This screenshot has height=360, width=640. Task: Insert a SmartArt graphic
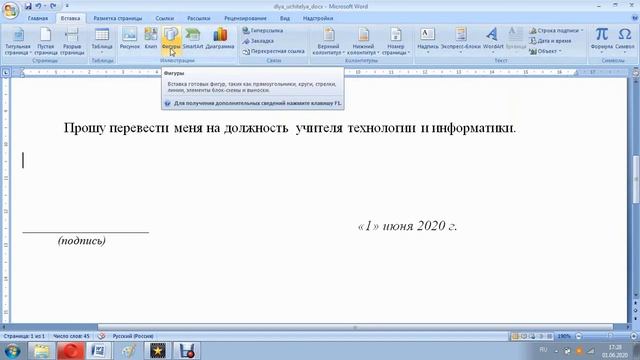tap(193, 39)
